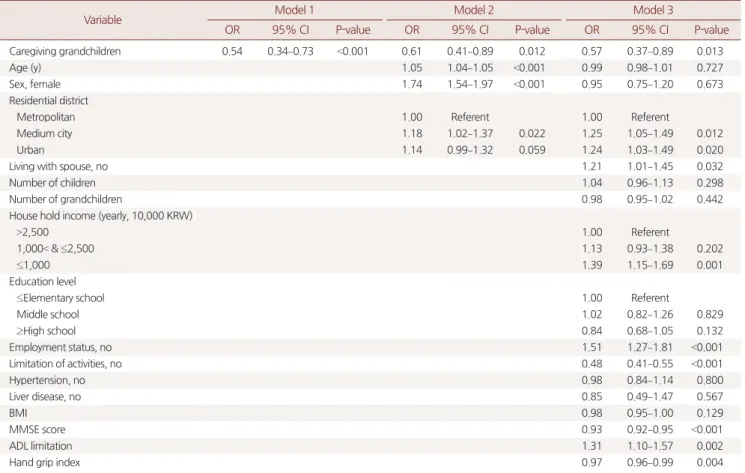The image size is (745, 473).
Task: Select the "Model 3" header
Action: point(653,10)
